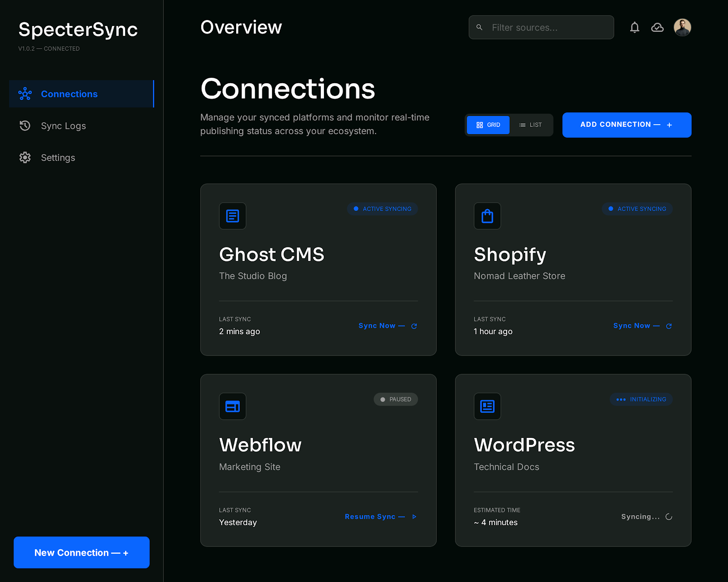Click the Overview page header

click(241, 27)
